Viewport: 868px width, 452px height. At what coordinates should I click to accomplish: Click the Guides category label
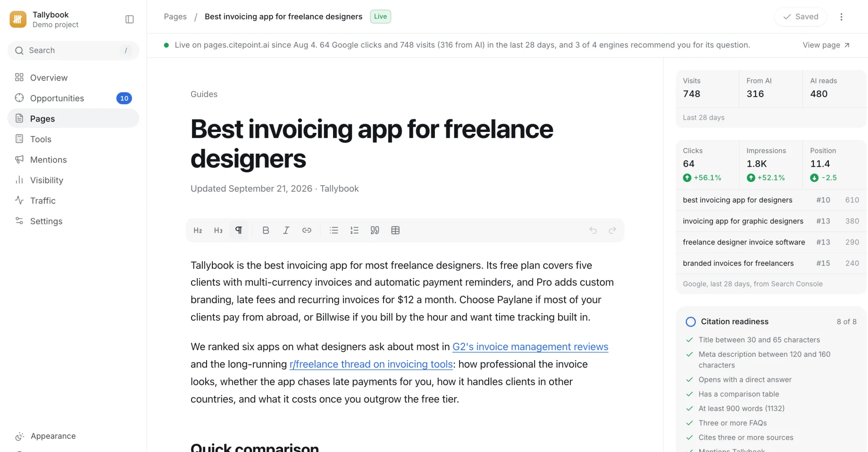point(204,94)
